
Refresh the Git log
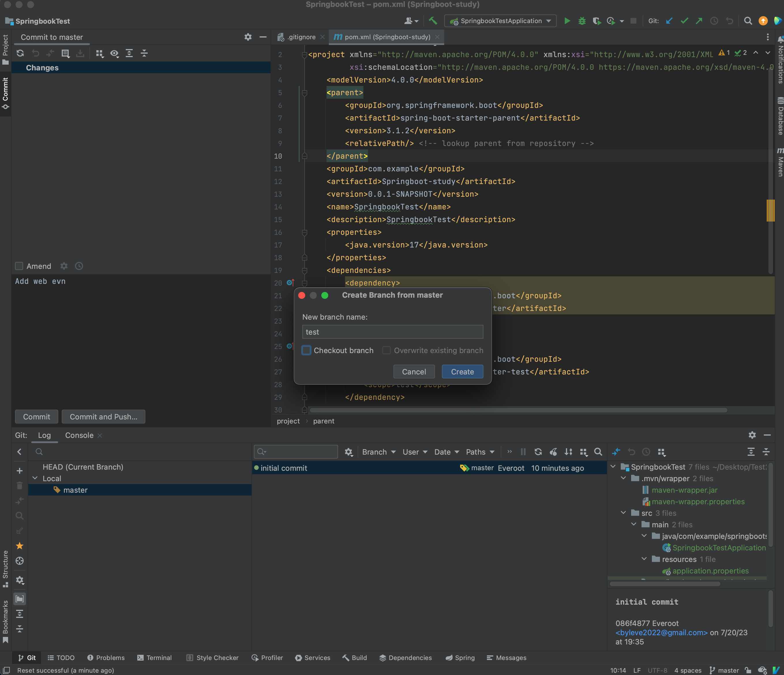(538, 452)
